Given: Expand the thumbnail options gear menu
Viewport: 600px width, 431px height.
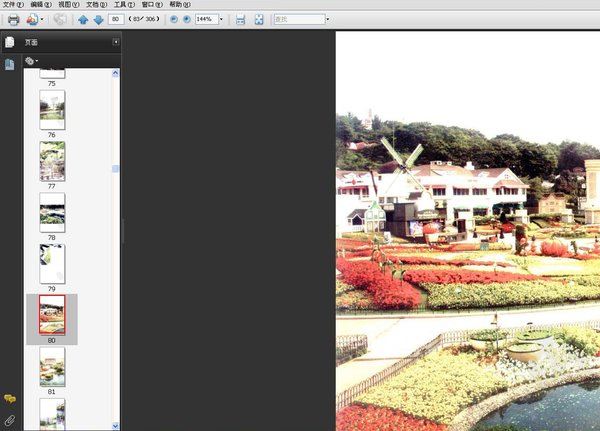Looking at the screenshot, I should click(31, 61).
